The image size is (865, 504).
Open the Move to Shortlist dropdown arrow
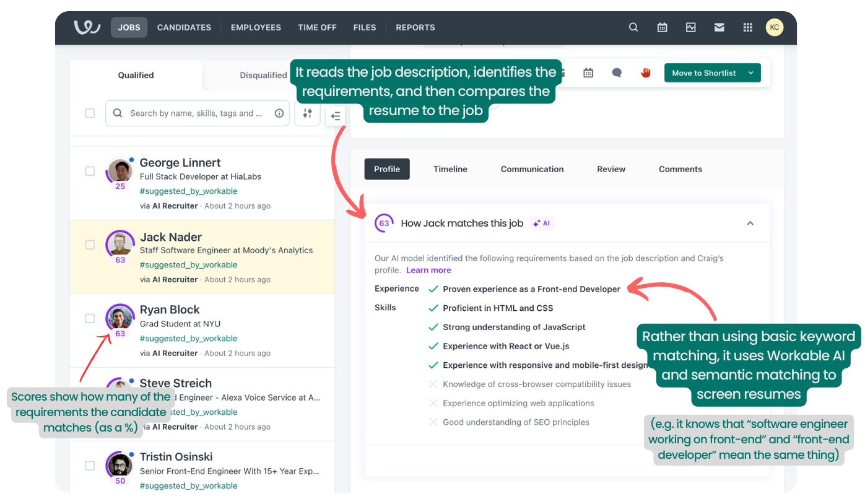[x=750, y=72]
